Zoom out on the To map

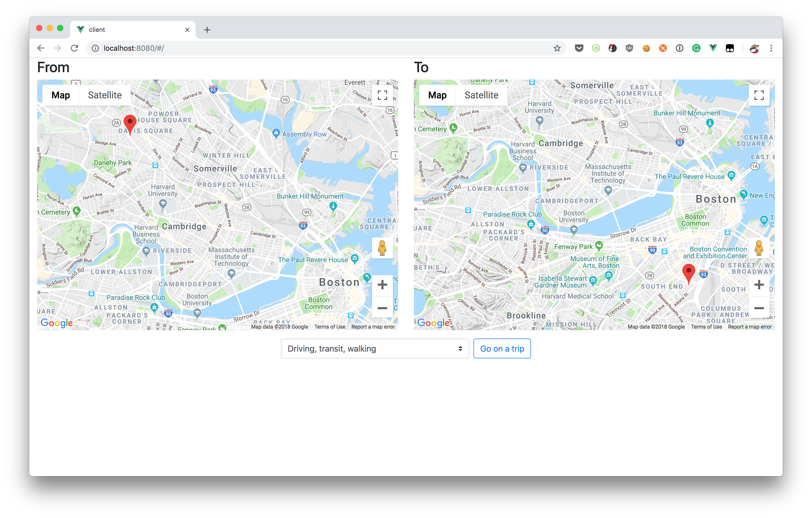pos(759,308)
